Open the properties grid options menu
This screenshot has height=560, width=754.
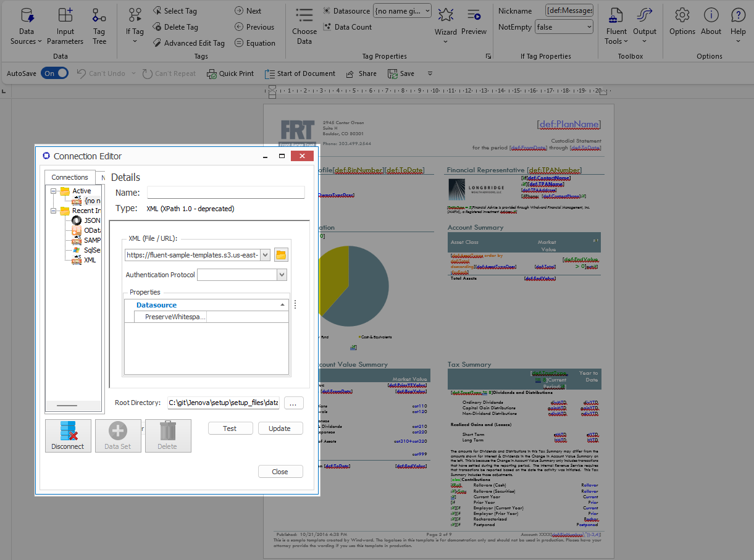(295, 304)
